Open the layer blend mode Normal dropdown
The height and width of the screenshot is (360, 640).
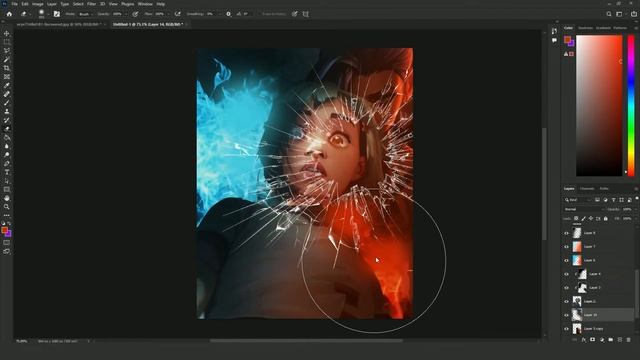pos(584,209)
